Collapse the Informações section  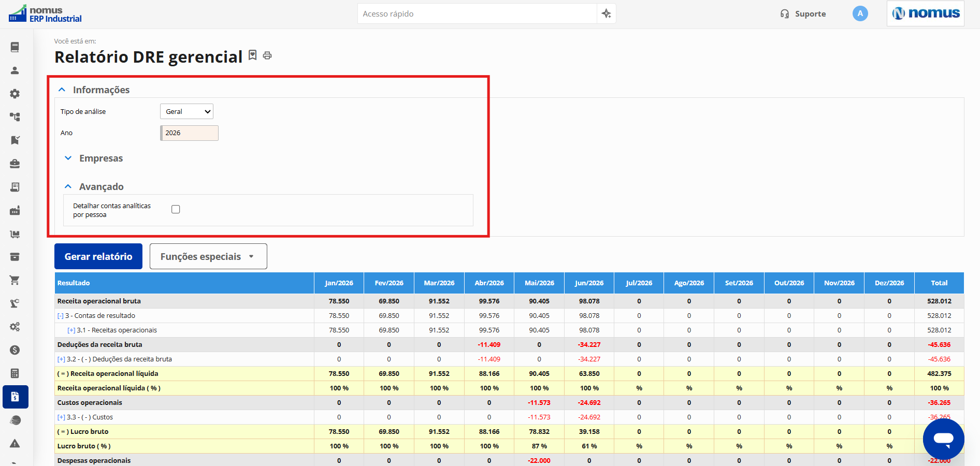[x=62, y=90]
